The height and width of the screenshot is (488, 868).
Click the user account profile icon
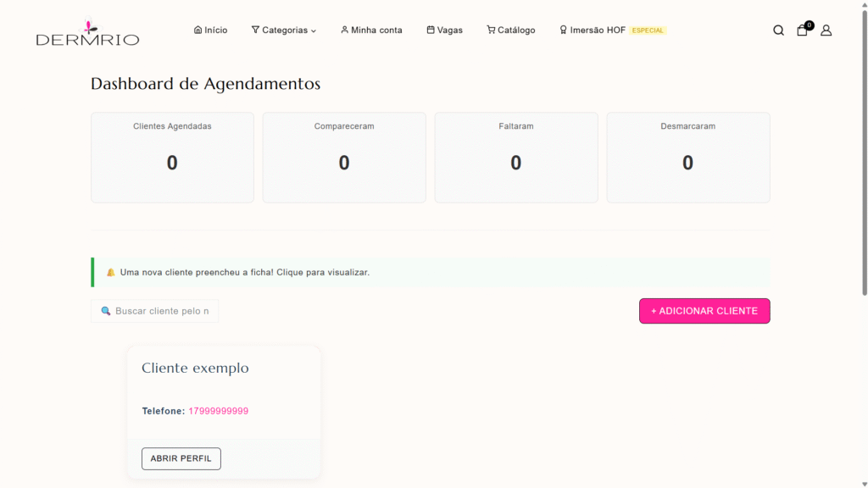(x=826, y=30)
